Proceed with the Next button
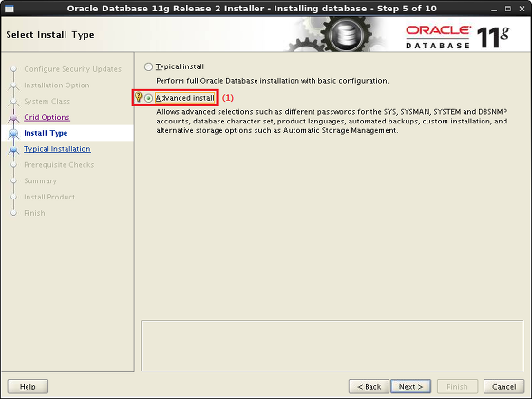The image size is (532, 399). (x=410, y=387)
